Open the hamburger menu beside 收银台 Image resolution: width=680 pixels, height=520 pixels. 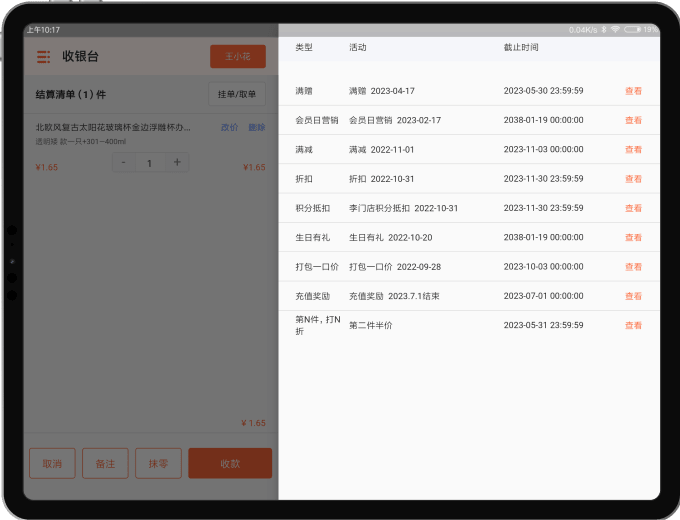click(x=43, y=57)
